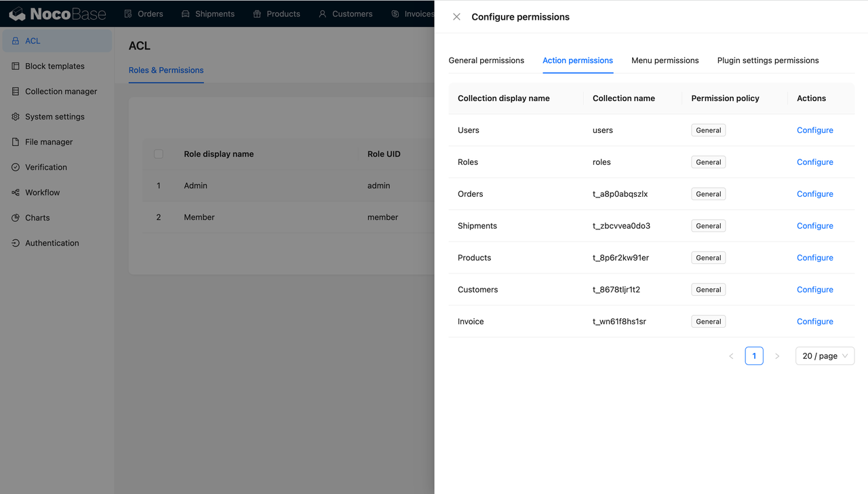The image size is (868, 494).
Task: Toggle the select-all roles checkbox
Action: point(159,154)
